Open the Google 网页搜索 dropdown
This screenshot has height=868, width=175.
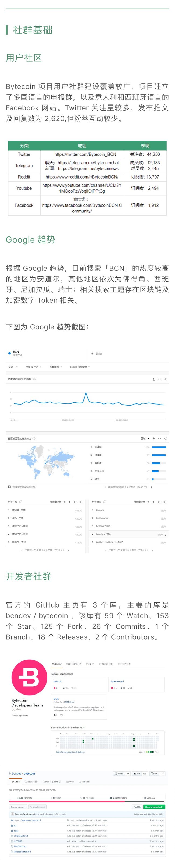coord(80,367)
